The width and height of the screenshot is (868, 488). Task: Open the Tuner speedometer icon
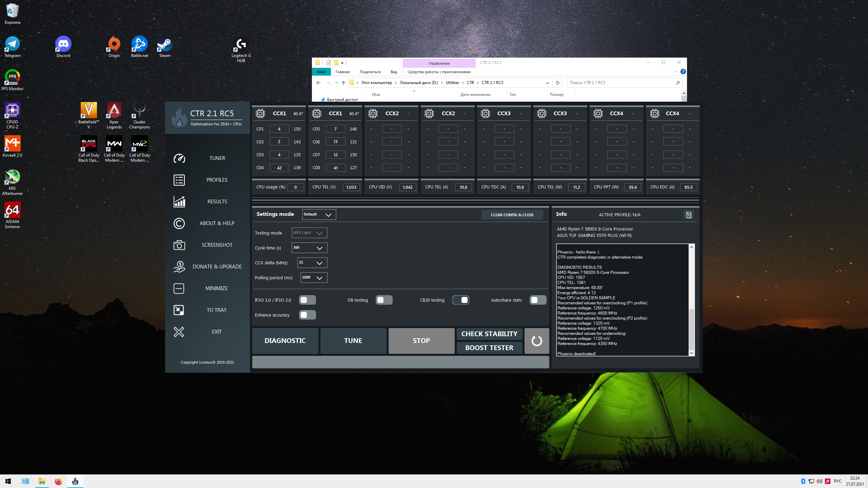tap(179, 158)
